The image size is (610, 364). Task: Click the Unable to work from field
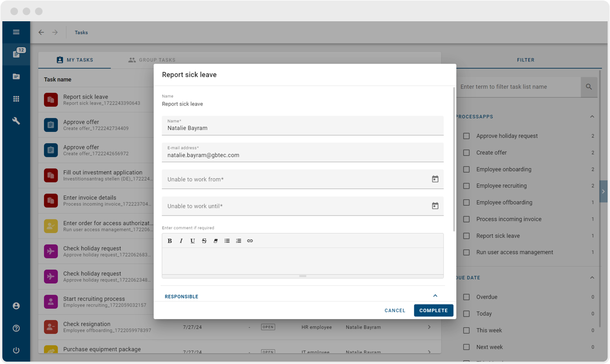[x=303, y=180]
